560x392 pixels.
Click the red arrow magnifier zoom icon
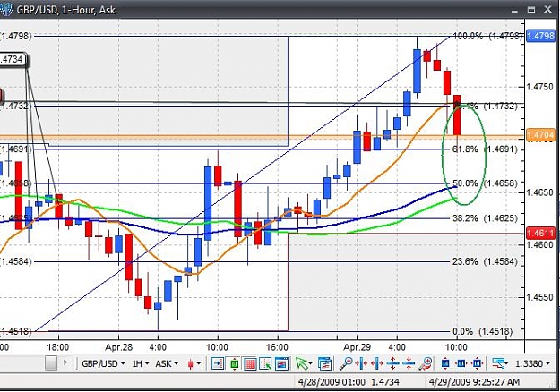(x=426, y=363)
